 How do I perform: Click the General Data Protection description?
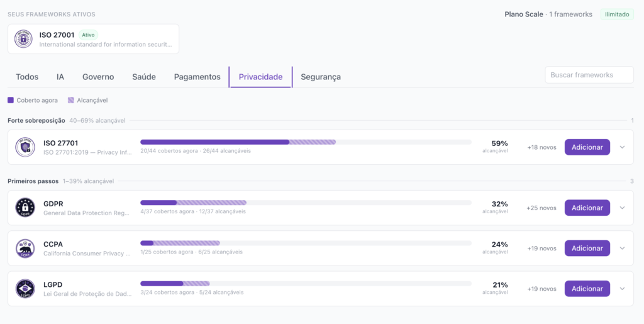coord(87,213)
